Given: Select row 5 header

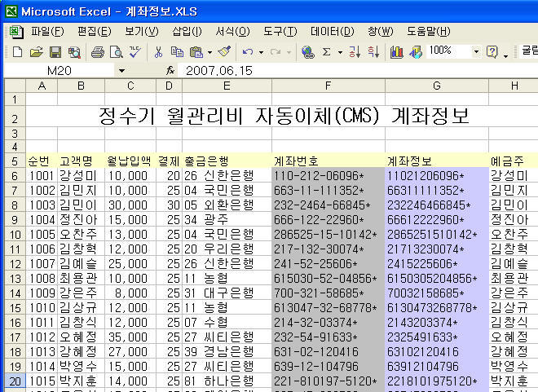Looking at the screenshot, I should (x=15, y=161).
